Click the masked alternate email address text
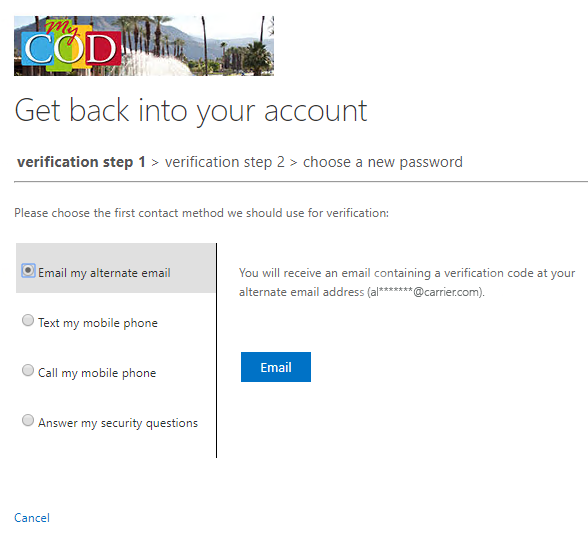 pyautogui.click(x=426, y=292)
